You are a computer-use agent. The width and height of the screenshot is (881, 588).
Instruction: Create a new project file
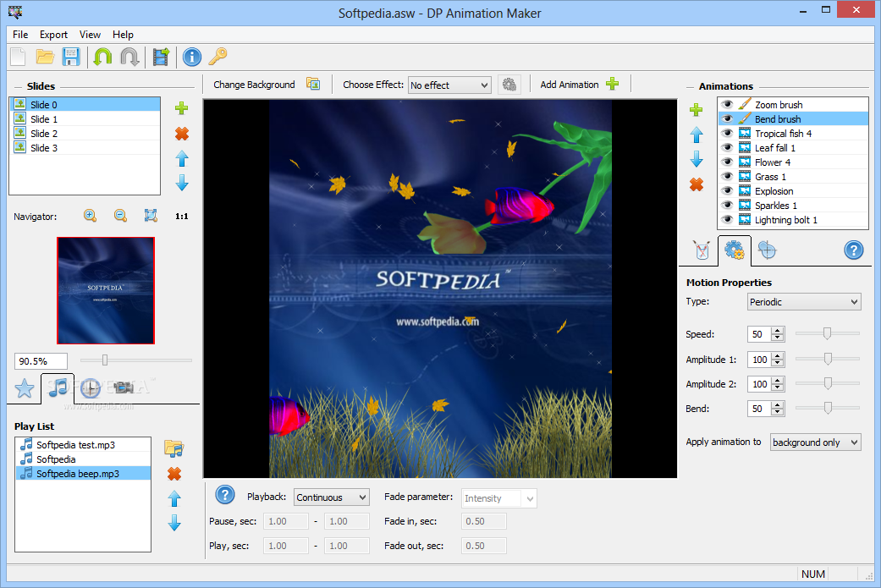pyautogui.click(x=19, y=57)
